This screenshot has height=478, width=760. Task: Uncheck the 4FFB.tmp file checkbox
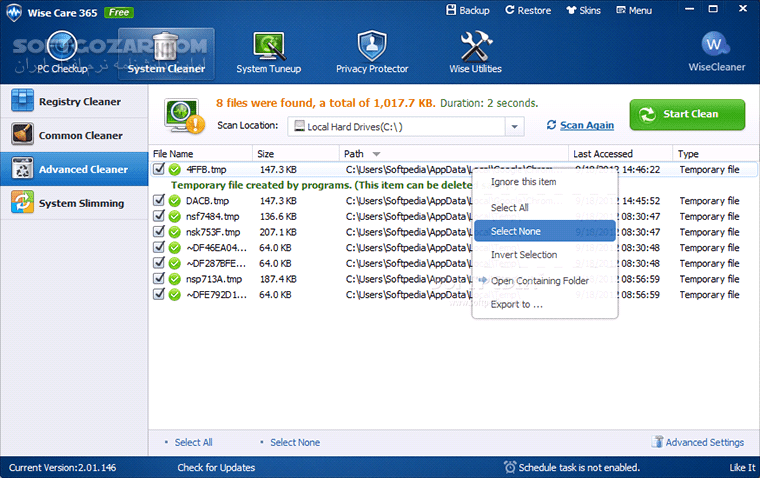point(158,170)
